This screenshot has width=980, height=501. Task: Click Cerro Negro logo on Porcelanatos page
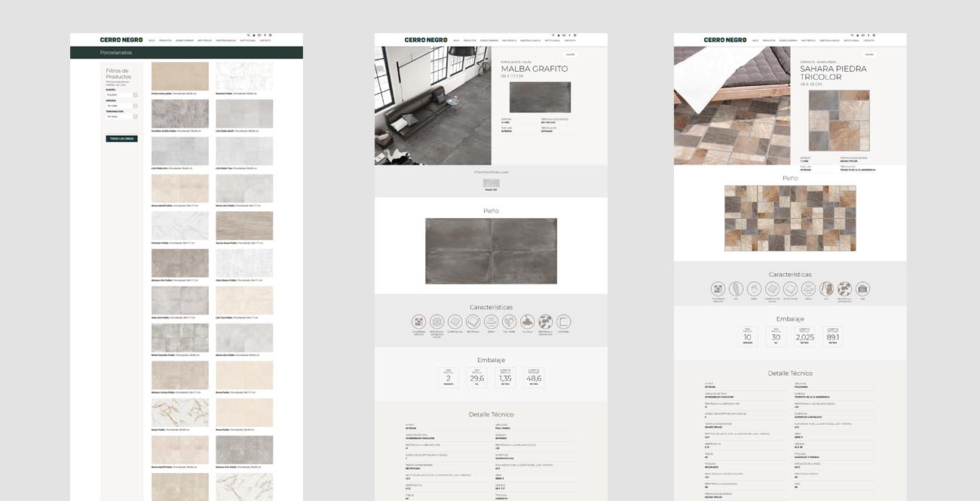[x=121, y=40]
